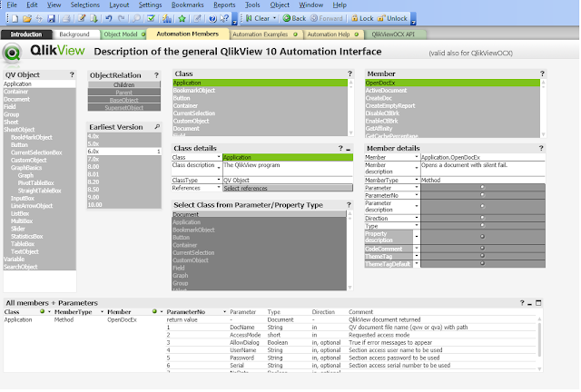Click the Search magnifier toolbar icon

[136, 18]
